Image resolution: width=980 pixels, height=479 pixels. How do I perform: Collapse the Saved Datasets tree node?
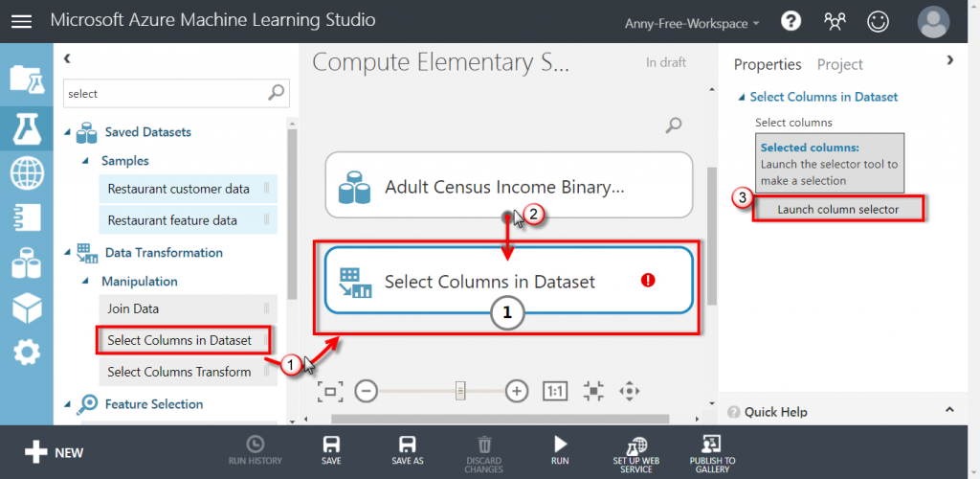tap(68, 133)
